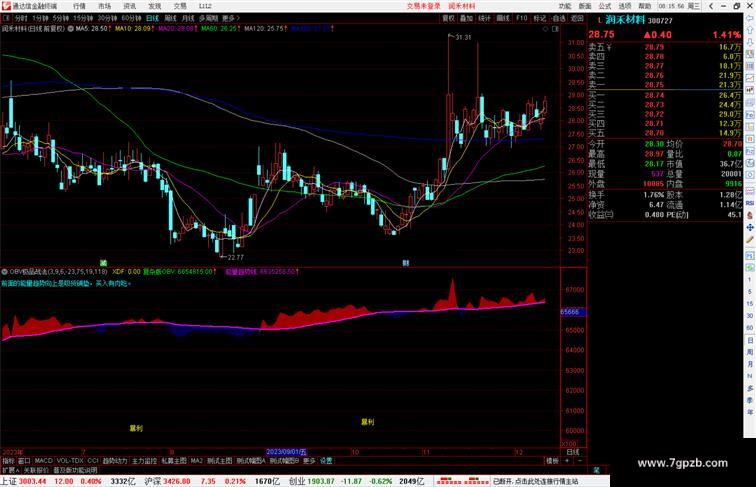Viewport: 756px width, 487px height.
Task: Click the disconnected server reconnect message
Action: (x=535, y=481)
